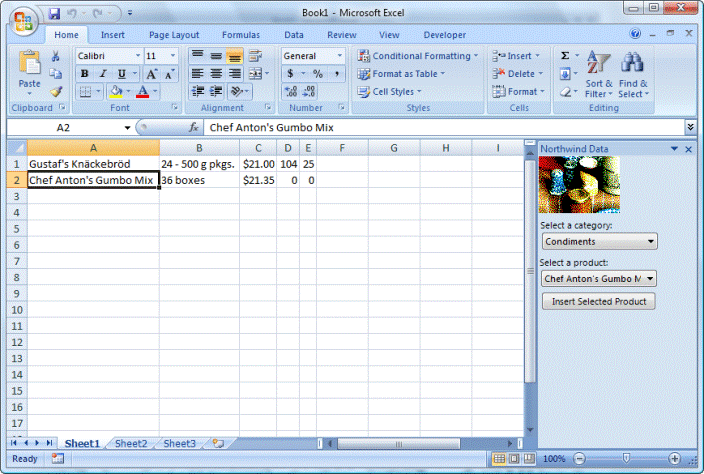Click the zoom slider handle

(626, 458)
